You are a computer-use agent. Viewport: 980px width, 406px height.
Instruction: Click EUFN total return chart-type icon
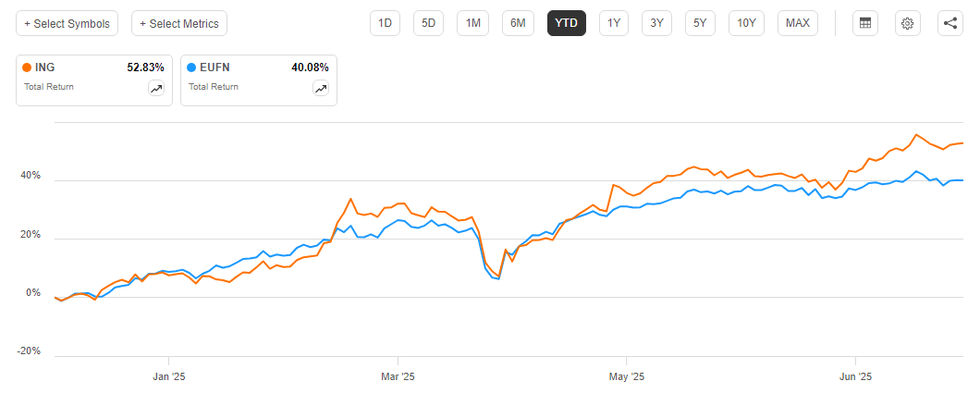tap(321, 89)
